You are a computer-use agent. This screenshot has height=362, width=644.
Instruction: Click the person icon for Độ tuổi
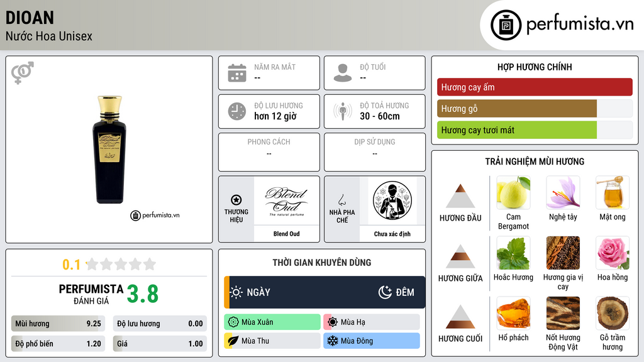[x=343, y=73]
